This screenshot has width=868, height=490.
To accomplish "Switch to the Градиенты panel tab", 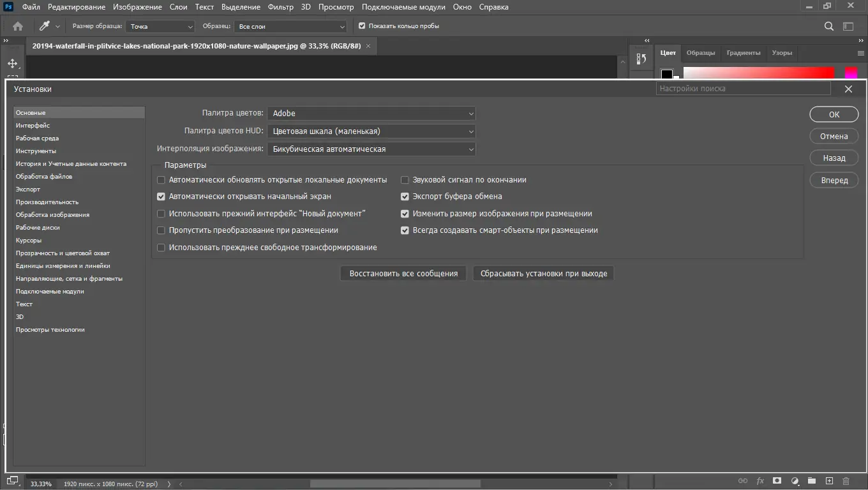I will [744, 53].
